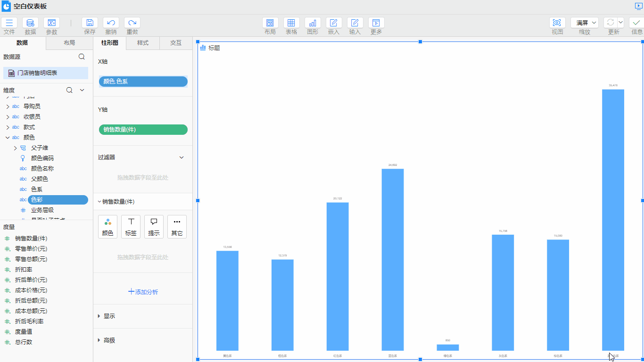The height and width of the screenshot is (362, 644).
Task: Click the View (视图) eye icon
Action: pos(557,23)
